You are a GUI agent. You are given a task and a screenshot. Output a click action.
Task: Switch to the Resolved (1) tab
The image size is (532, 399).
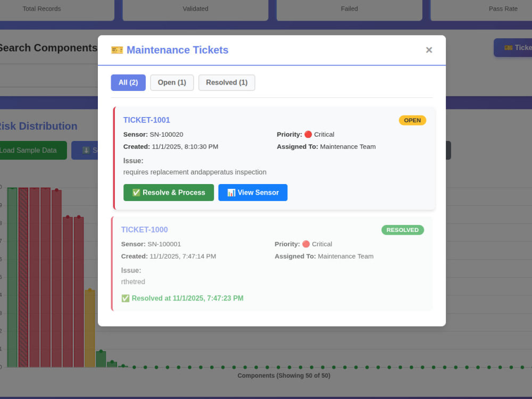pyautogui.click(x=227, y=82)
